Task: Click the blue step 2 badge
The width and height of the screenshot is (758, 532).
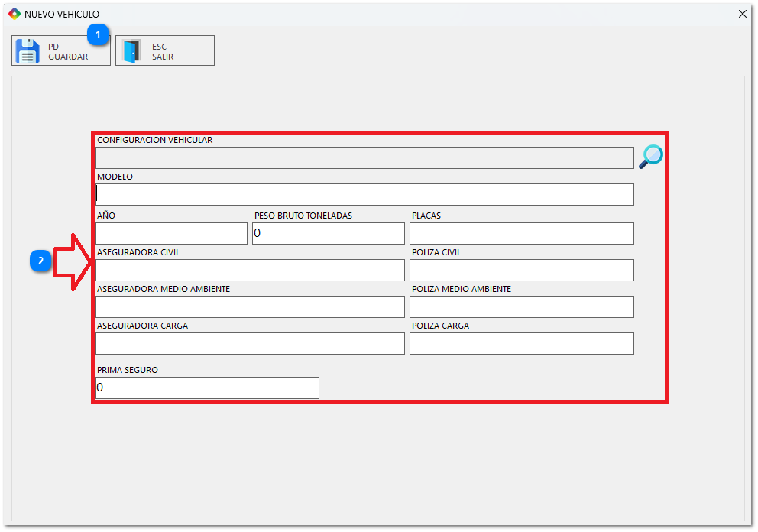Action: click(x=40, y=261)
